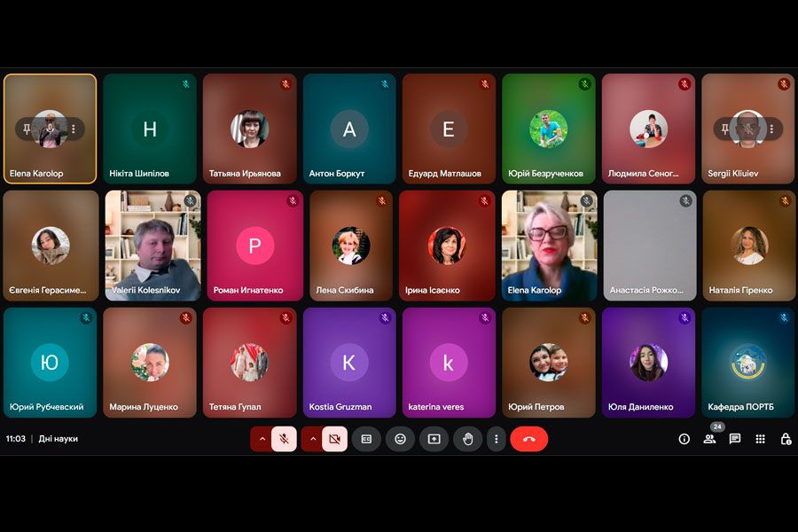The height and width of the screenshot is (532, 798).
Task: Expand video settings arrow beside camera button
Action: coord(313,439)
